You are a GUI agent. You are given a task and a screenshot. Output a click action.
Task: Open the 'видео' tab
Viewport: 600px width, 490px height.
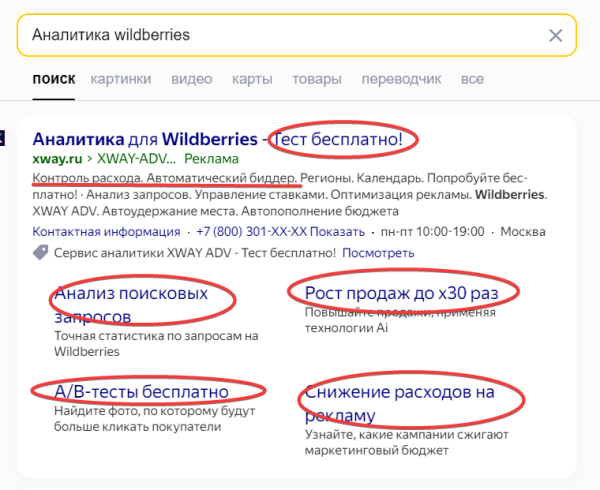[192, 79]
